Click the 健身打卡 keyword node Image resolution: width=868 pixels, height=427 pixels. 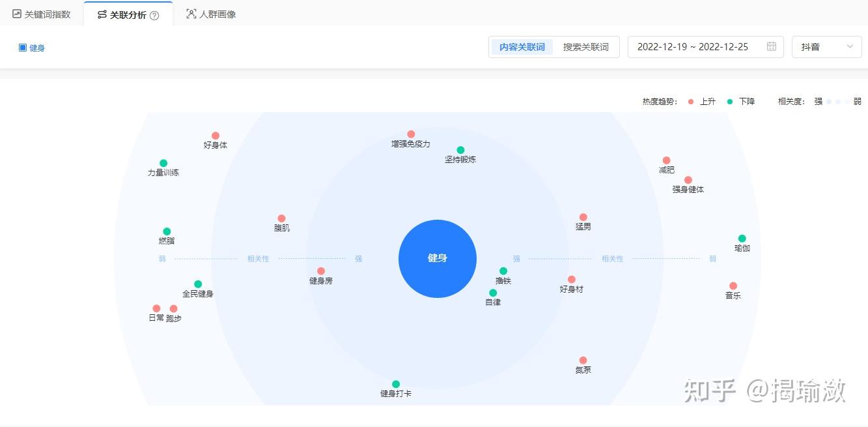coord(396,384)
